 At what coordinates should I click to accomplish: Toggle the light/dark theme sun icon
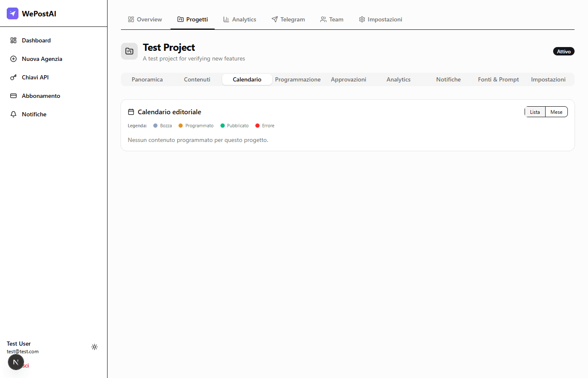(94, 347)
